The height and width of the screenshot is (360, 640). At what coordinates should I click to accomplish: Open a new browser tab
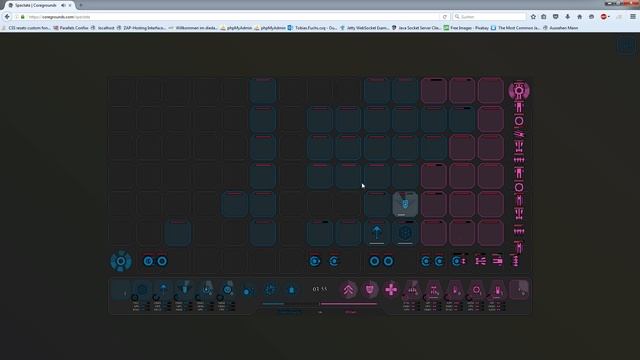tap(80, 5)
